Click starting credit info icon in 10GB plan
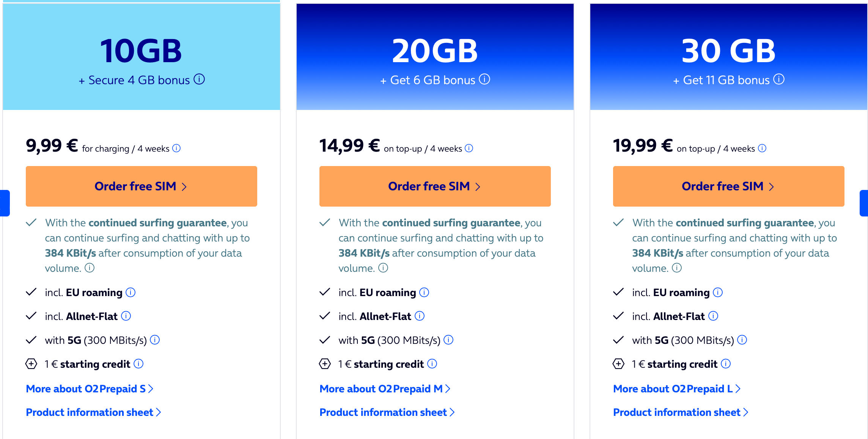 click(x=138, y=364)
